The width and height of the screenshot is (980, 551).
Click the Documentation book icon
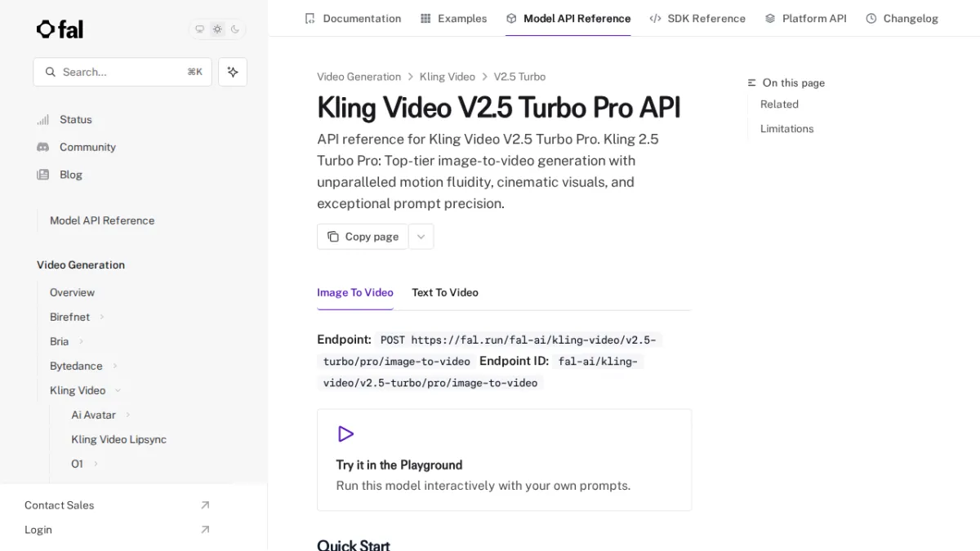(x=310, y=18)
